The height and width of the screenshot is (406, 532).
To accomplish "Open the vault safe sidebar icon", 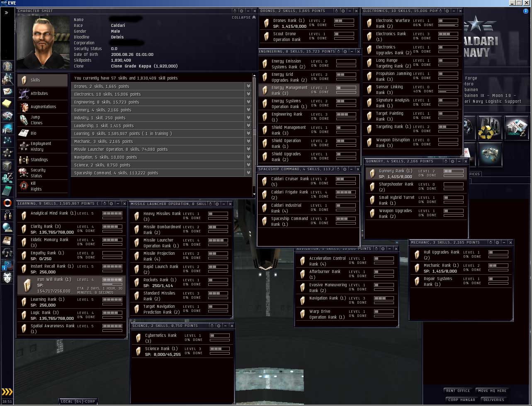I will (7, 166).
